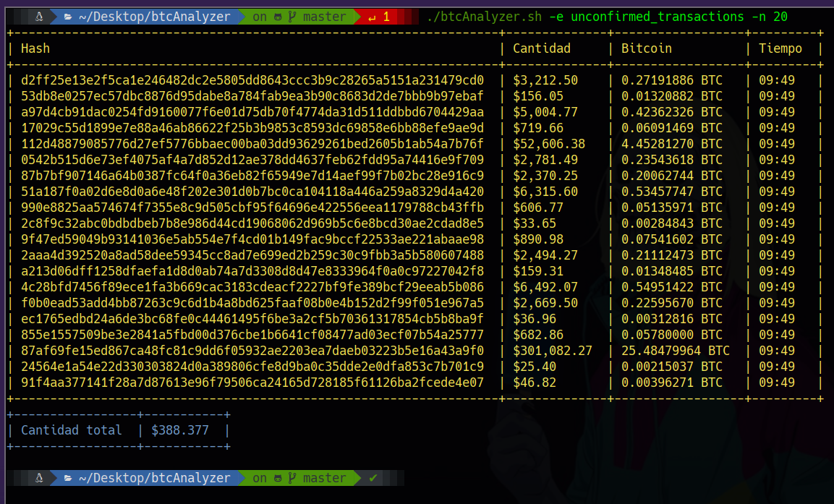Click the master branch name in the prompt showing error 1
Image resolution: width=834 pixels, height=504 pixels.
pyautogui.click(x=325, y=17)
